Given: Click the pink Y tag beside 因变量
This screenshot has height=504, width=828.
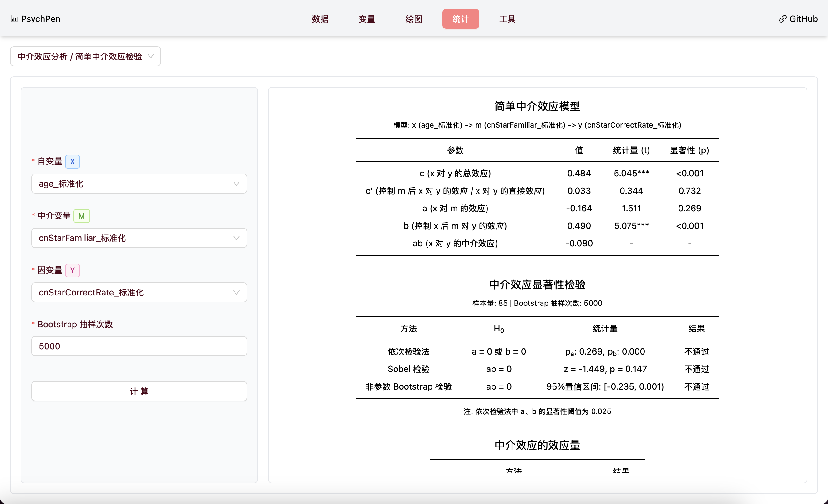Looking at the screenshot, I should point(72,270).
